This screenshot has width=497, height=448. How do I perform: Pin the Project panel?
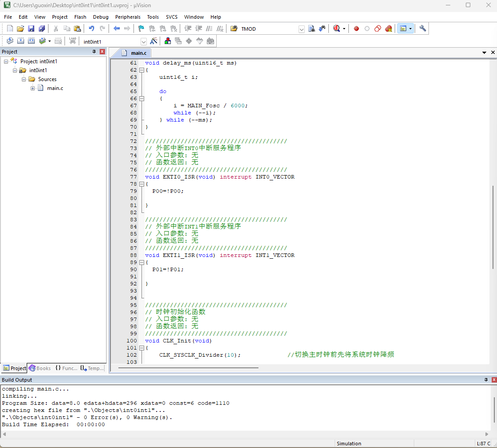(94, 52)
